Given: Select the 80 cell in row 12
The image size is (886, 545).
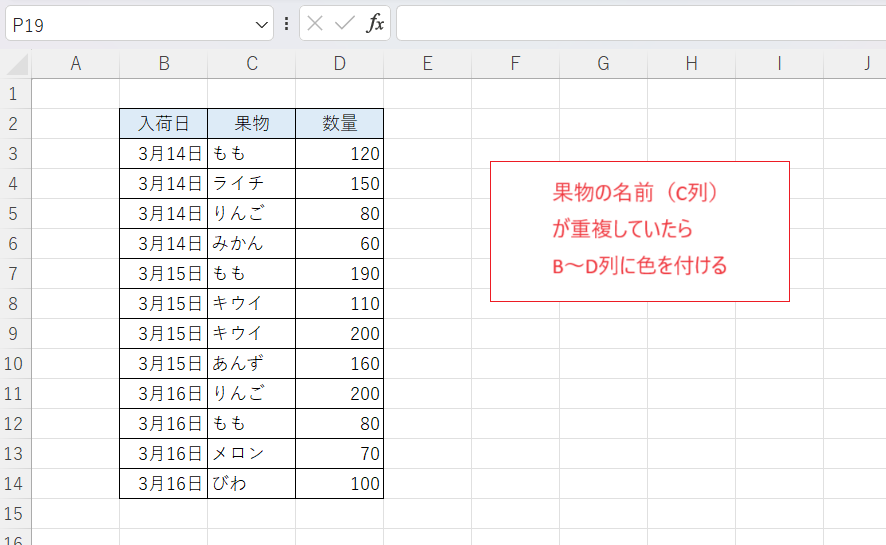Looking at the screenshot, I should coord(340,424).
